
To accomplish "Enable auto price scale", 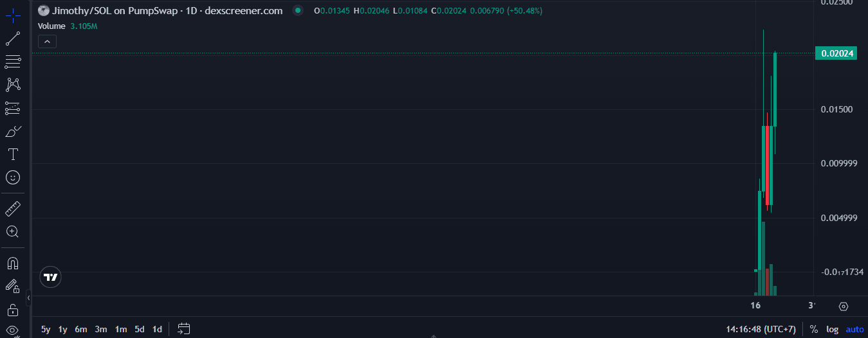I will (x=854, y=329).
